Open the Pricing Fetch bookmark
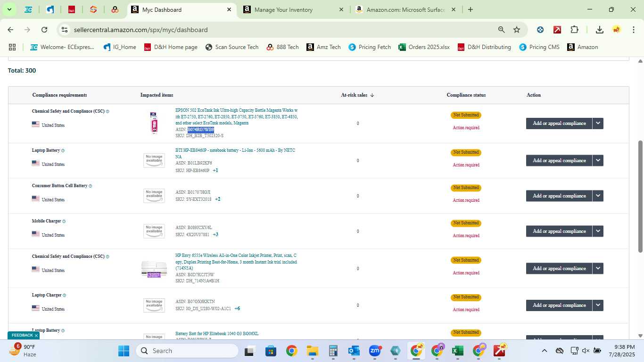 (370, 47)
